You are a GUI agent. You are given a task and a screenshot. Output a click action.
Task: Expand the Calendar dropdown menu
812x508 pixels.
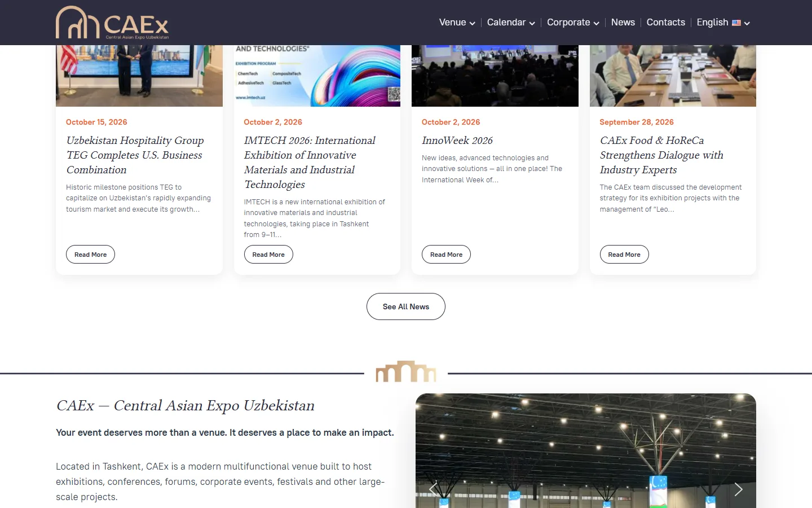(x=511, y=23)
